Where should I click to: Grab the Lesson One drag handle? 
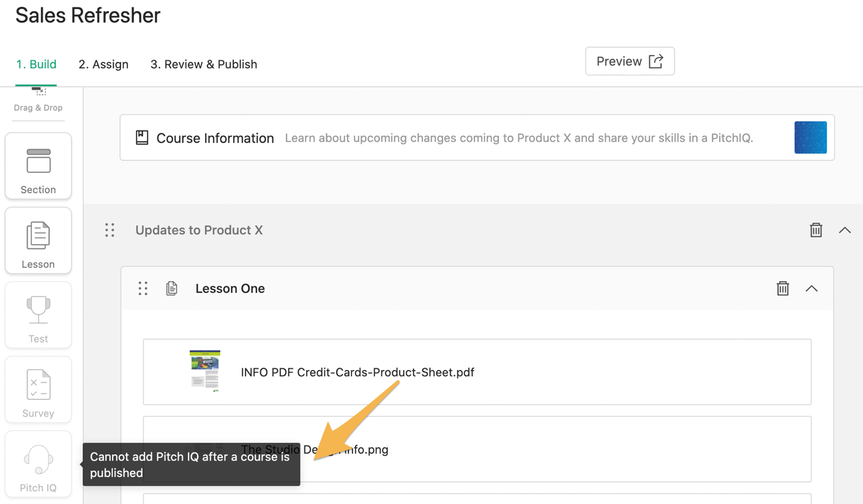point(143,289)
